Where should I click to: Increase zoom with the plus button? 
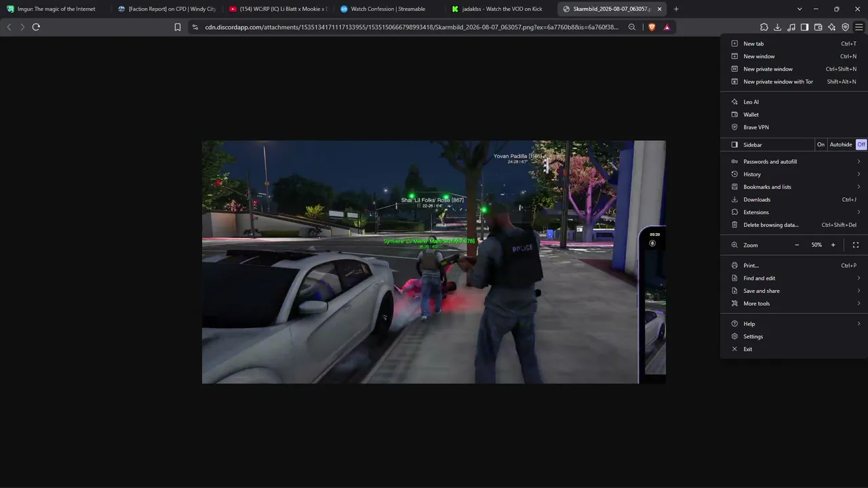[x=833, y=245]
